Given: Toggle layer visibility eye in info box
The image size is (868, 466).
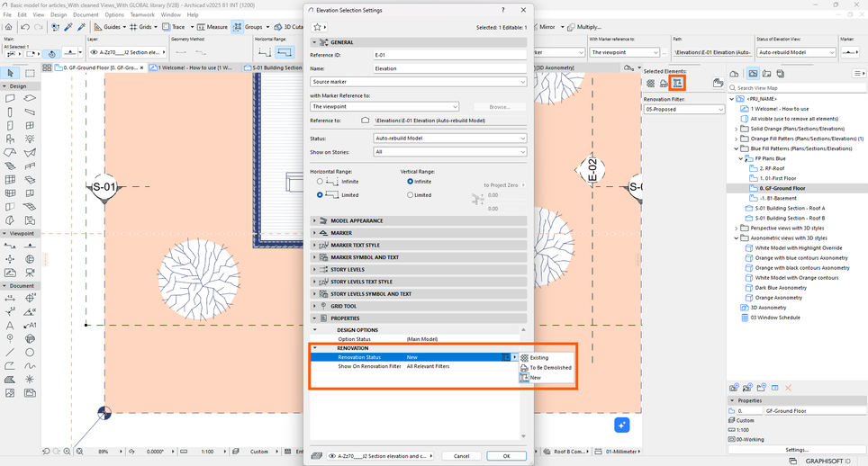Looking at the screenshot, I should [94, 52].
